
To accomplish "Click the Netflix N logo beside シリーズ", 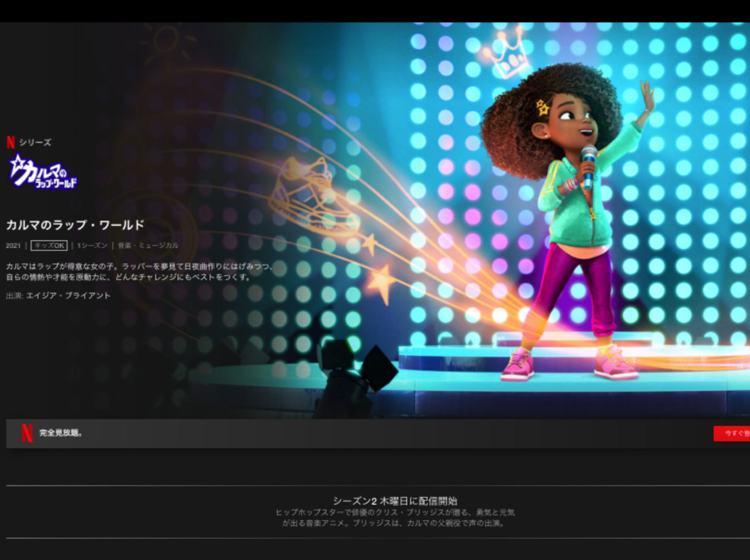I will (x=11, y=142).
